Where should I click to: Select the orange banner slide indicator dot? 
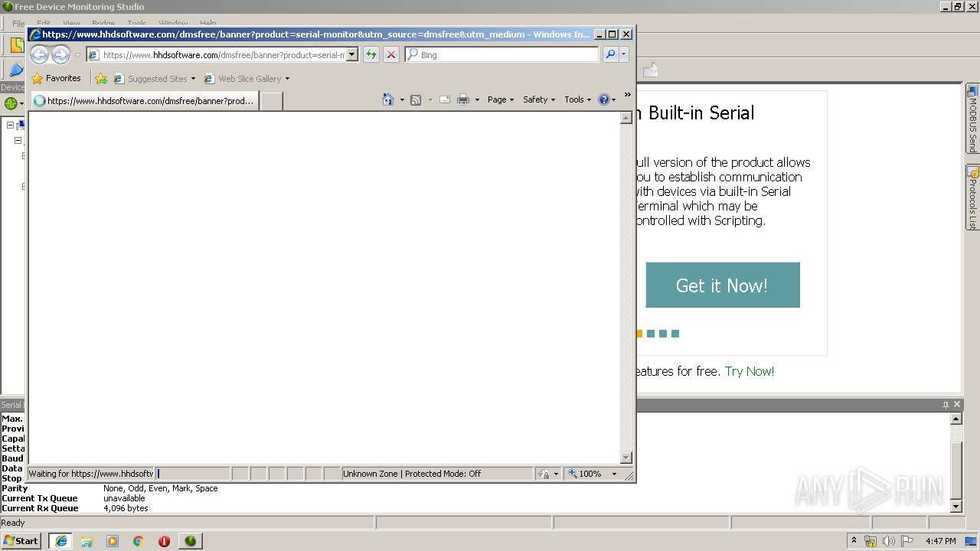click(x=639, y=334)
